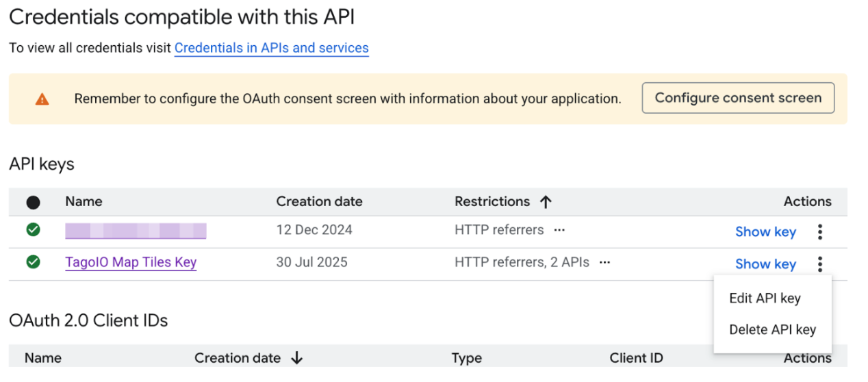The image size is (868, 382).
Task: Click green checkmark beside the blurred key name
Action: pyautogui.click(x=33, y=230)
